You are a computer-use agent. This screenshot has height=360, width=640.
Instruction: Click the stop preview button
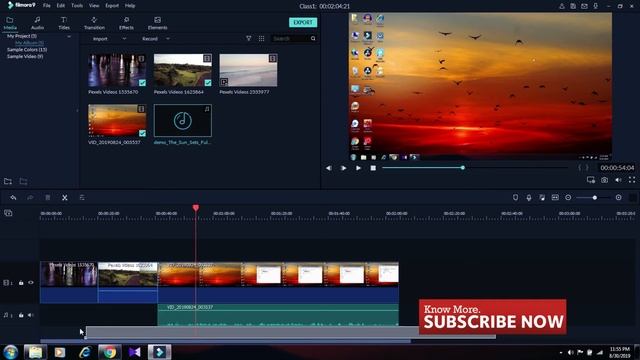point(373,168)
